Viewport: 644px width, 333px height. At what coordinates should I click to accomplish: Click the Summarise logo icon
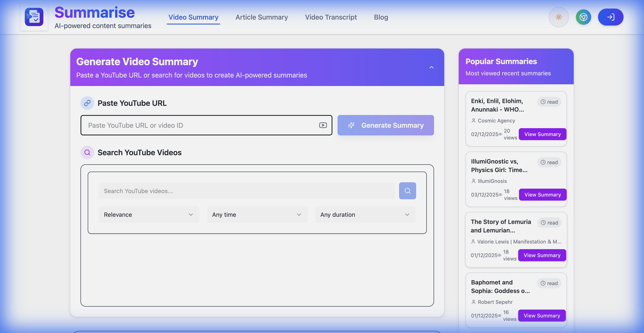tap(34, 17)
